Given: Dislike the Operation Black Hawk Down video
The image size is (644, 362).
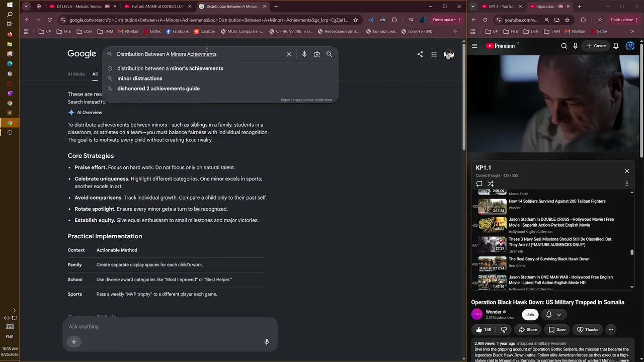Looking at the screenshot, I should pos(504,330).
